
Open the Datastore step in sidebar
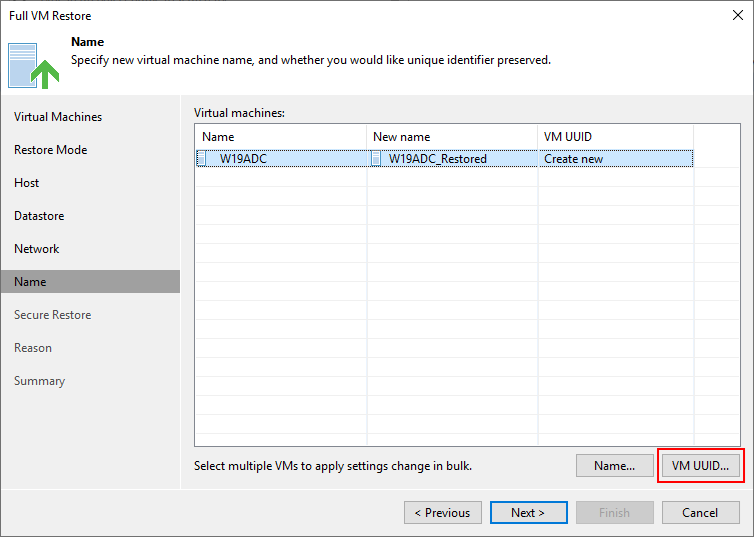(x=39, y=216)
